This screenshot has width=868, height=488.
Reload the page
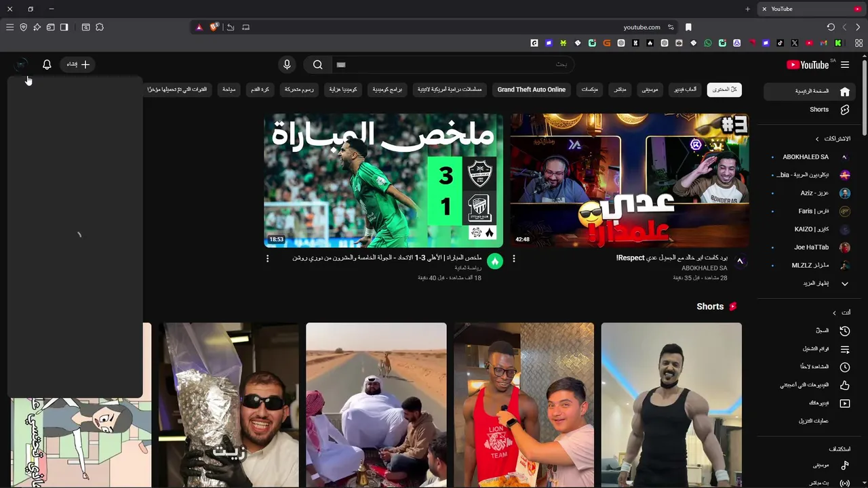pyautogui.click(x=831, y=27)
